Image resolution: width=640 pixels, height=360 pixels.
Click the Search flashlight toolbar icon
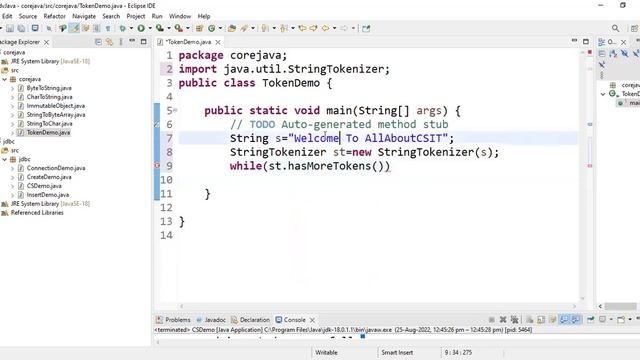[244, 28]
